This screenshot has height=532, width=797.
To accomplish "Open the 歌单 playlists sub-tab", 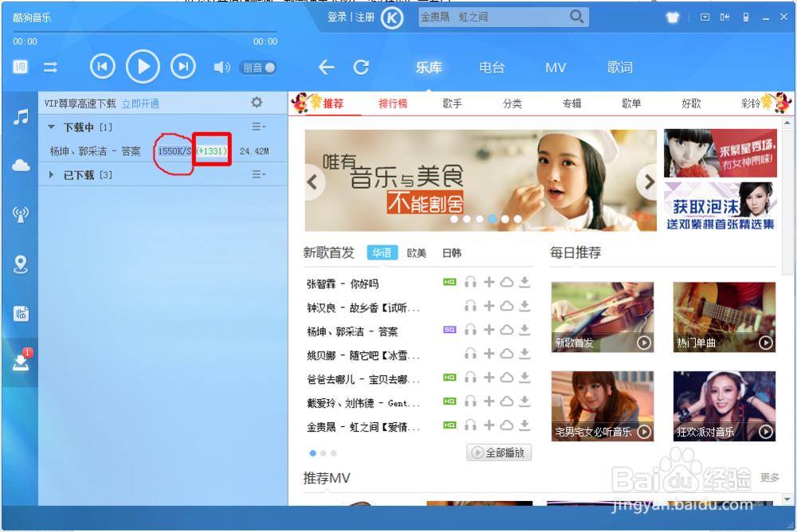I will point(631,104).
